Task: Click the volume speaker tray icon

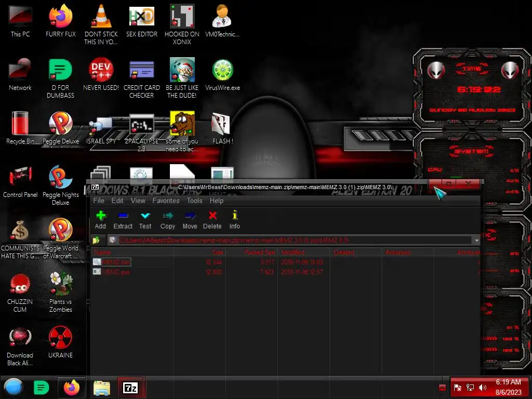Action: [x=483, y=388]
